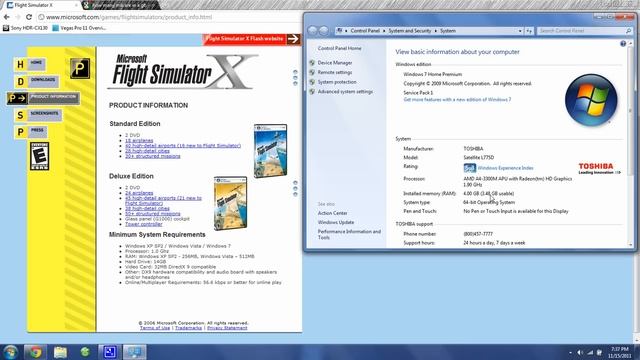Click the volume icon in system tray
The height and width of the screenshot is (360, 640).
point(580,352)
